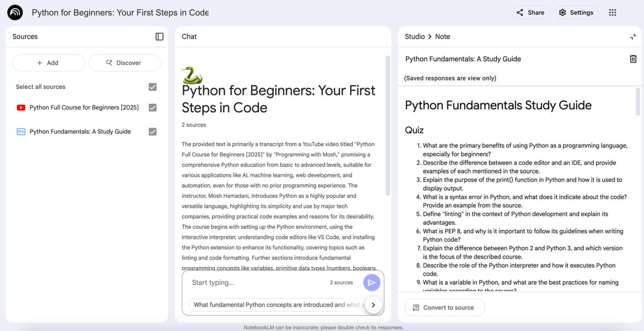Click the study guide note source icon
This screenshot has height=331, width=644.
coord(21,132)
